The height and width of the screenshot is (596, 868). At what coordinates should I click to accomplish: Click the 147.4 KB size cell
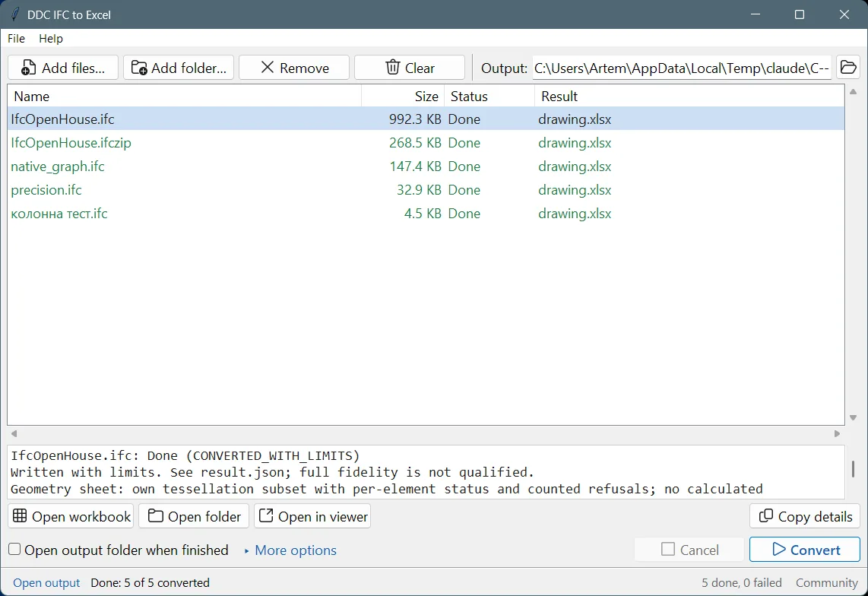point(415,166)
